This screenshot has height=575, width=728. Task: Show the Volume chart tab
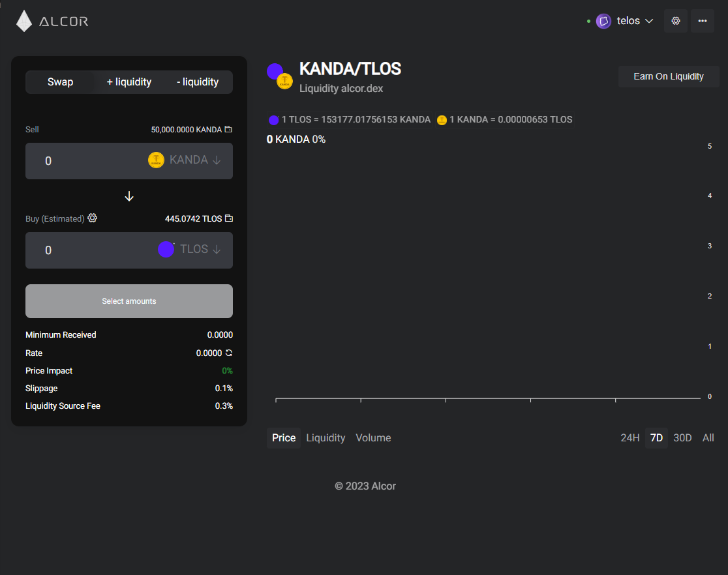click(373, 437)
